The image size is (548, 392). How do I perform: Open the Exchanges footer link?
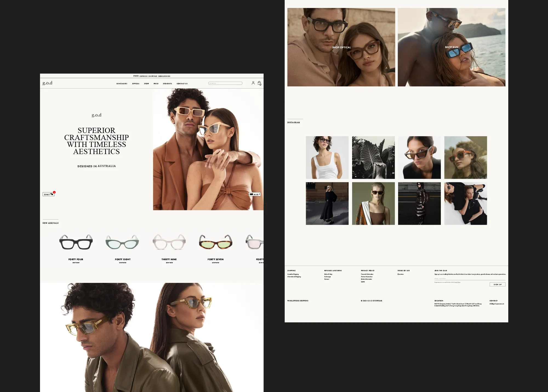pyautogui.click(x=327, y=277)
